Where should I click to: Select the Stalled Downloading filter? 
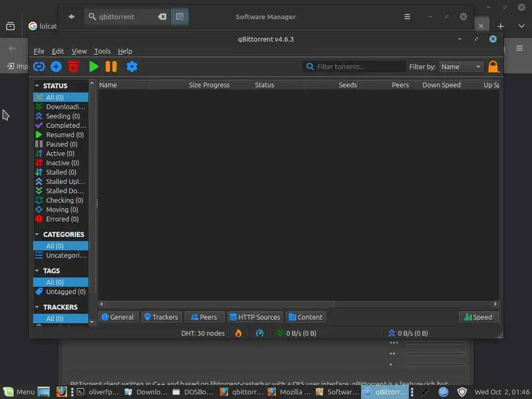pyautogui.click(x=61, y=191)
